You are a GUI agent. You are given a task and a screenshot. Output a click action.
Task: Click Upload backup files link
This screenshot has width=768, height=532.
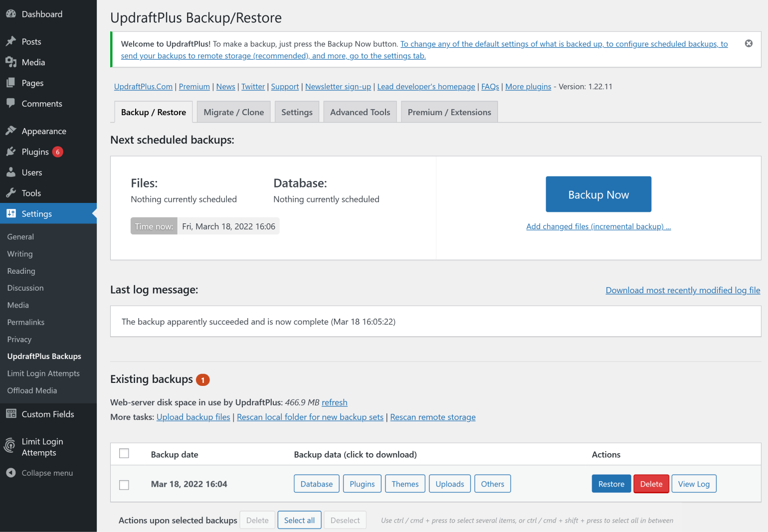[193, 417]
